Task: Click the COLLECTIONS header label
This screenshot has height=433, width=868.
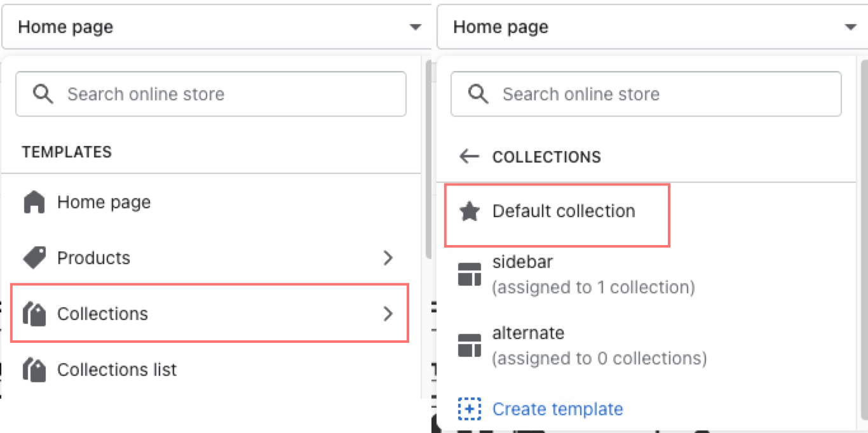Action: pos(546,157)
